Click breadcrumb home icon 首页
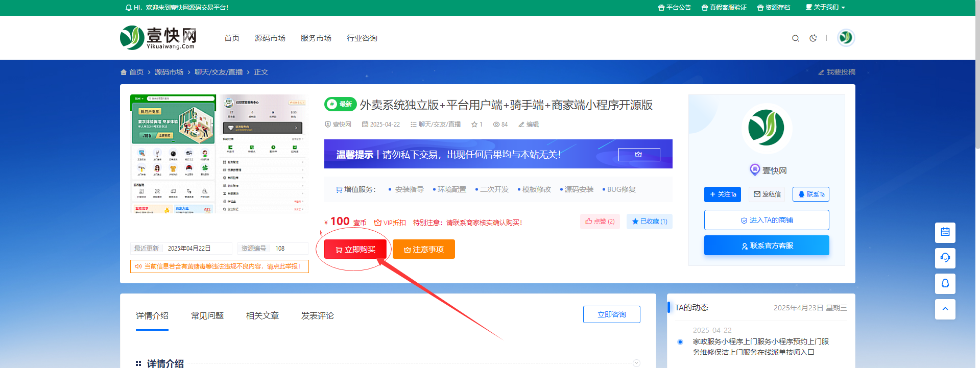This screenshot has height=368, width=980. tap(132, 72)
